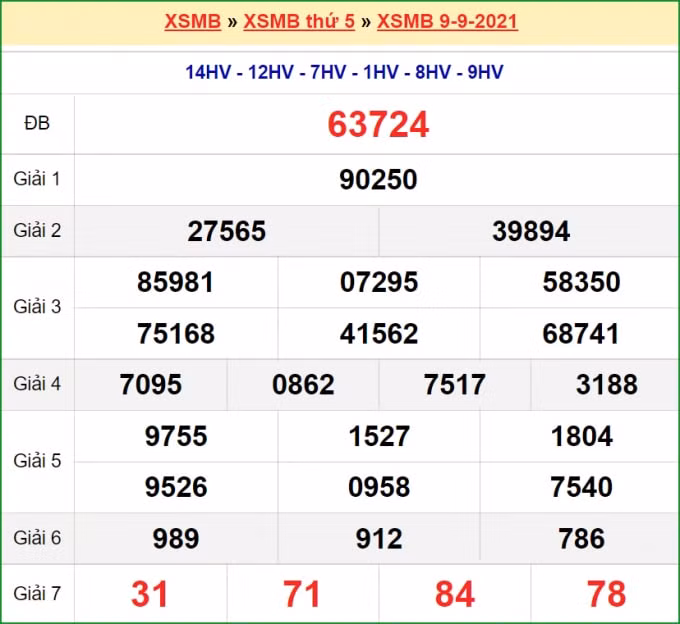Select sixth prize number 989
Screen dimensions: 680x624
(x=176, y=539)
